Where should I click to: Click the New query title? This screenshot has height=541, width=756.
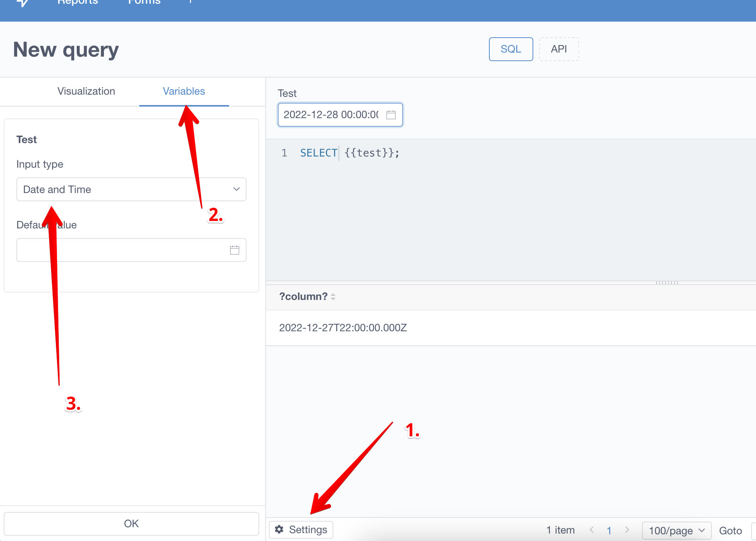[66, 50]
